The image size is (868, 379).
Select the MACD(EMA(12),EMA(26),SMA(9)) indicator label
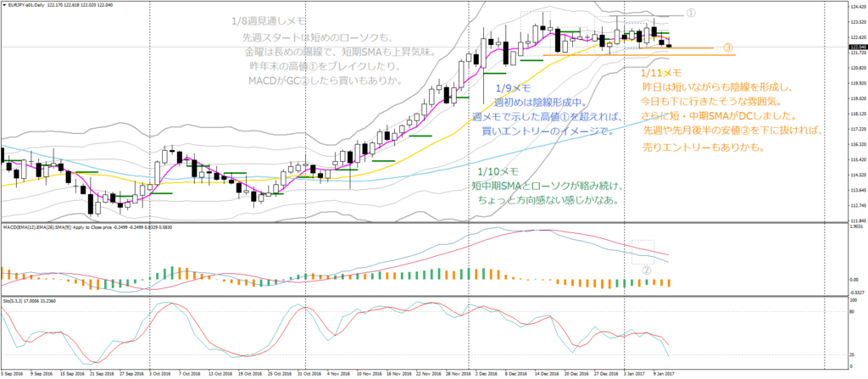click(39, 227)
